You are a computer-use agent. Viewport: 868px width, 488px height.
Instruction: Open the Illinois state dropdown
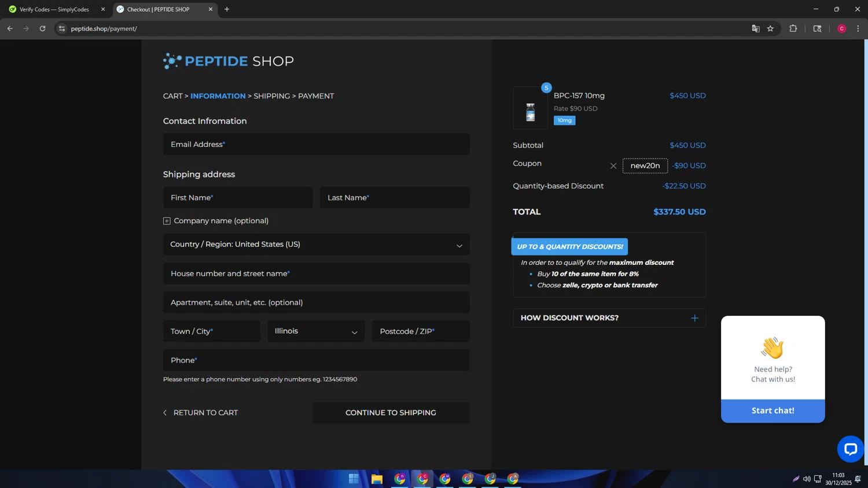coord(316,331)
